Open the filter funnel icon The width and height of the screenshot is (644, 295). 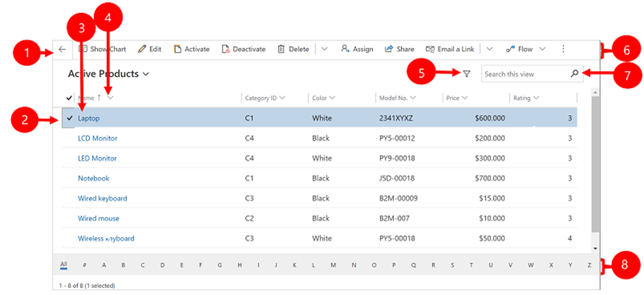coord(467,74)
